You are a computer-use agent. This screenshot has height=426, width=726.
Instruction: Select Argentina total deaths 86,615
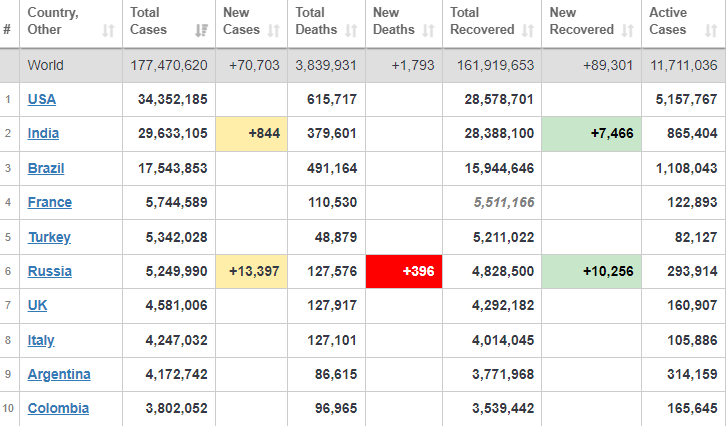(x=336, y=375)
